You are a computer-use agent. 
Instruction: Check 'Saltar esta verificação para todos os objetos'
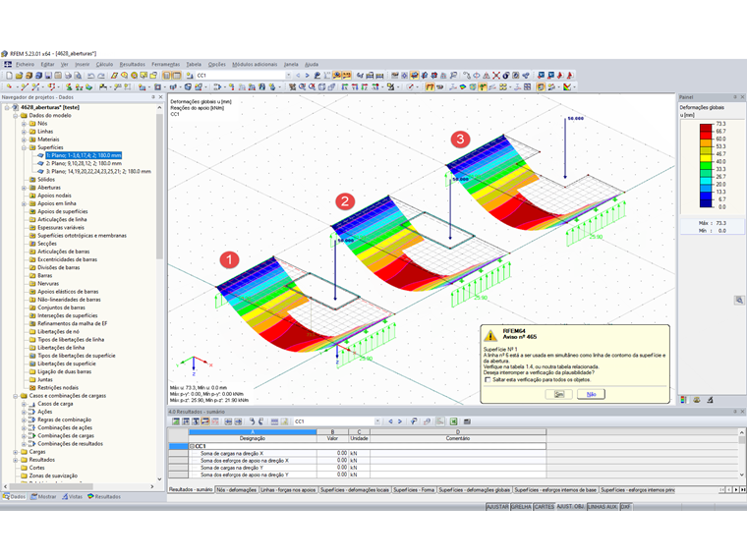[x=488, y=380]
